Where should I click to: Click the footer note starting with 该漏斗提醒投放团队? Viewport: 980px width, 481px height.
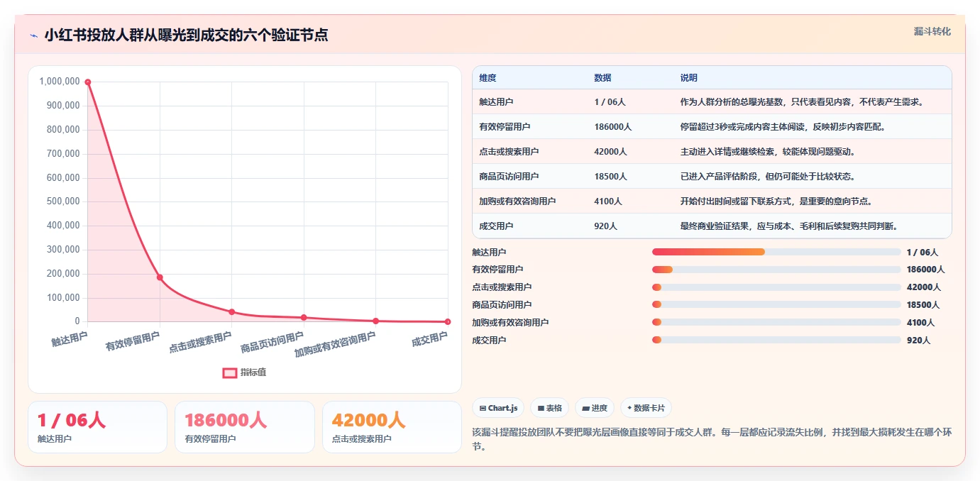click(711, 439)
